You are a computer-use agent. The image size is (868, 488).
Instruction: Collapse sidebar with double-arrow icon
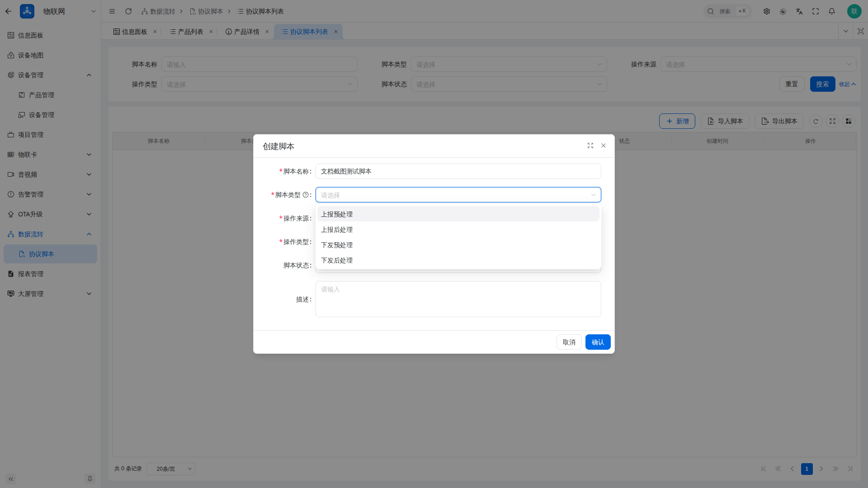(x=11, y=479)
